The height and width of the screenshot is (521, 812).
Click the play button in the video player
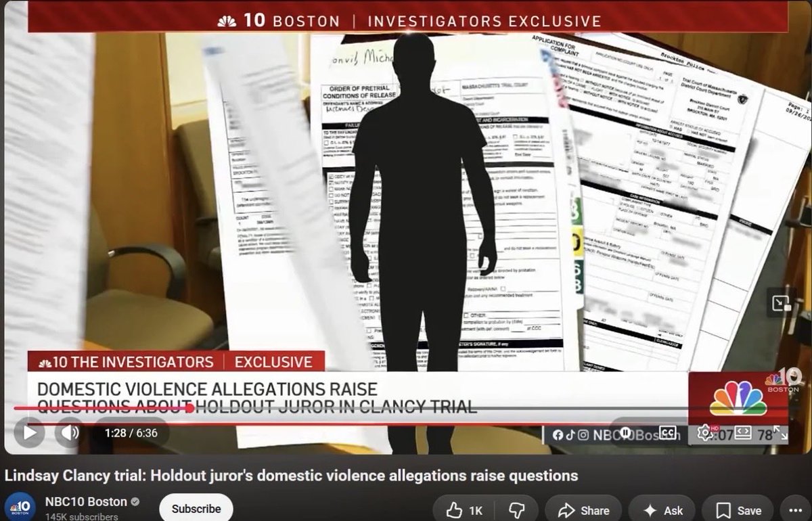point(29,432)
